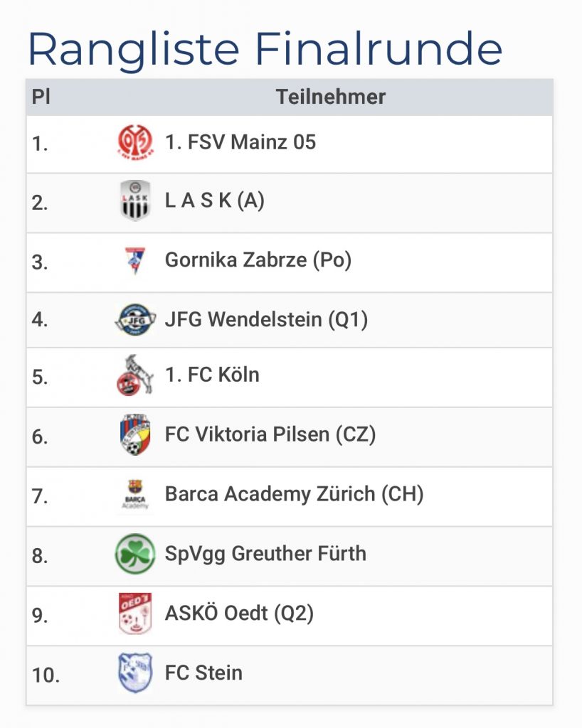Click the JFG Wendelstein club badge
This screenshot has width=582, height=728.
tap(135, 320)
